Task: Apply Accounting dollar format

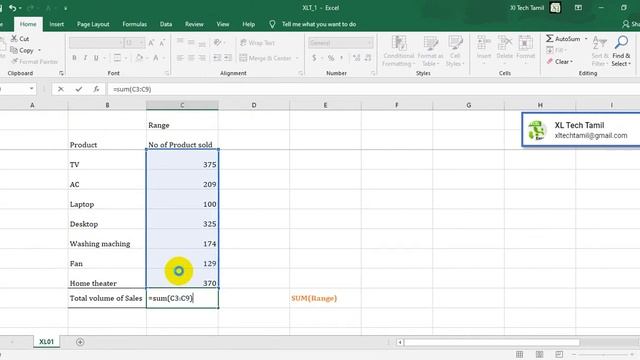Action: click(314, 58)
